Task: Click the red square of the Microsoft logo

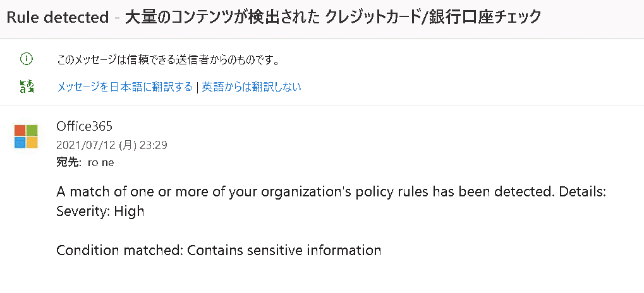Action: click(20, 131)
